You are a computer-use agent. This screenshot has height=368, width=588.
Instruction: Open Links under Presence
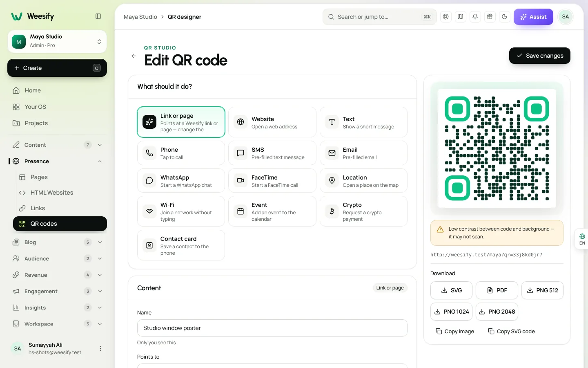(60, 208)
